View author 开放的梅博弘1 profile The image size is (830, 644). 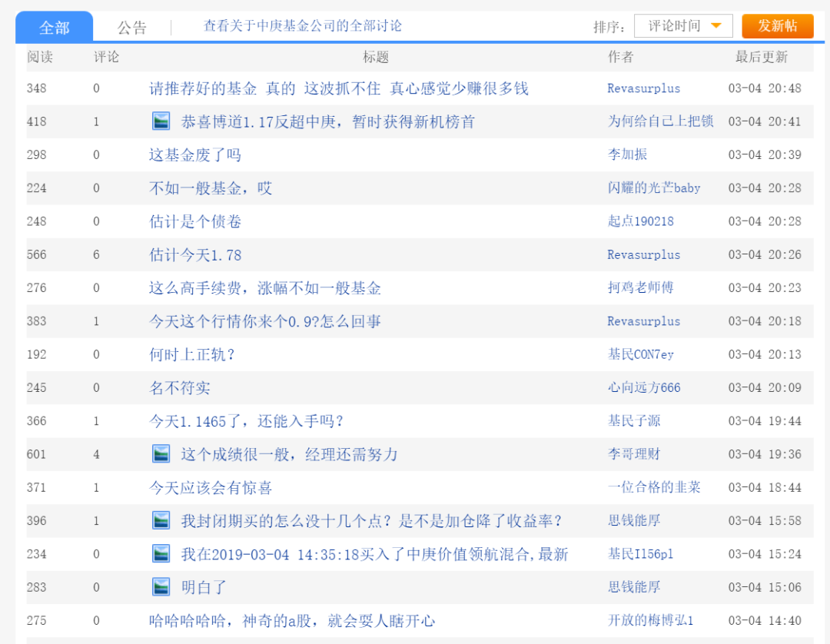651,620
